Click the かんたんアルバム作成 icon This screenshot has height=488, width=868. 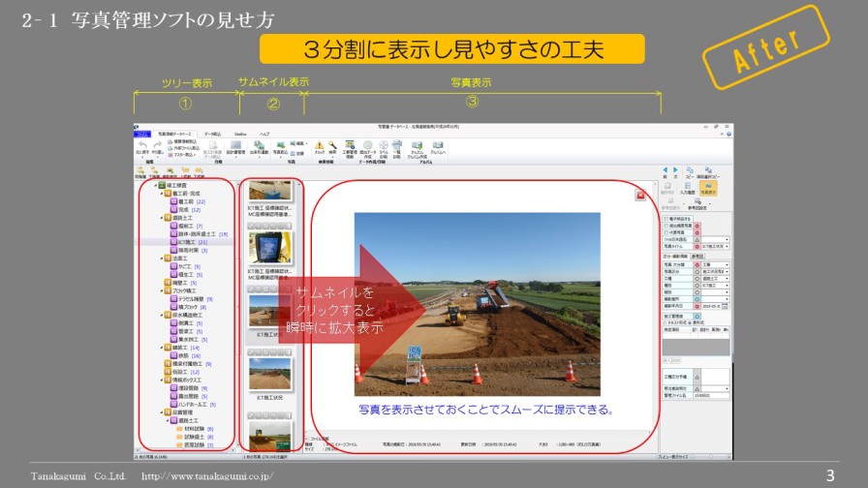coord(418,146)
